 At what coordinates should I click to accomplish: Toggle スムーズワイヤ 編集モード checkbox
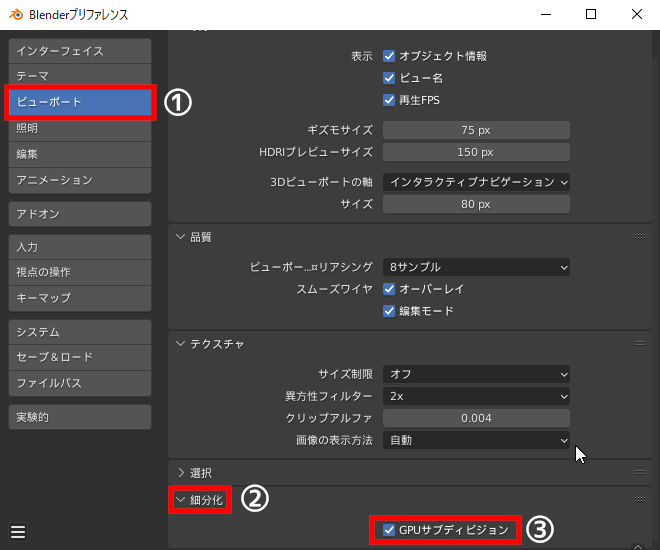coord(389,311)
